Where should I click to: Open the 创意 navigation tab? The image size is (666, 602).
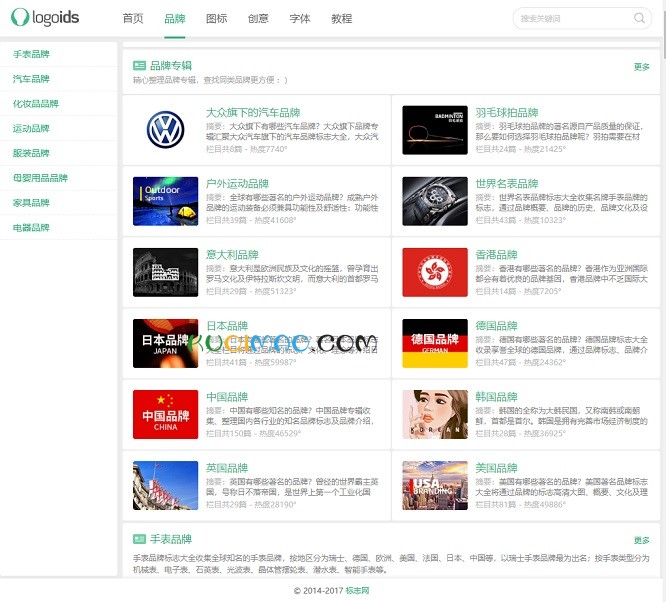258,19
